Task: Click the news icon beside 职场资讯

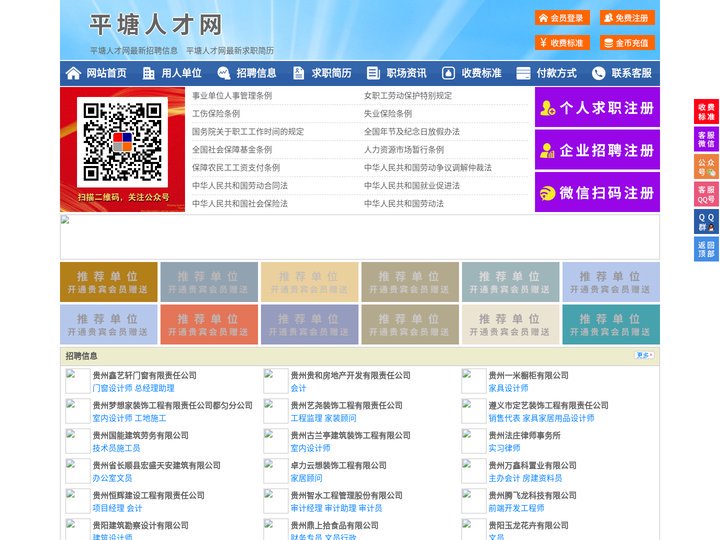Action: click(x=373, y=73)
